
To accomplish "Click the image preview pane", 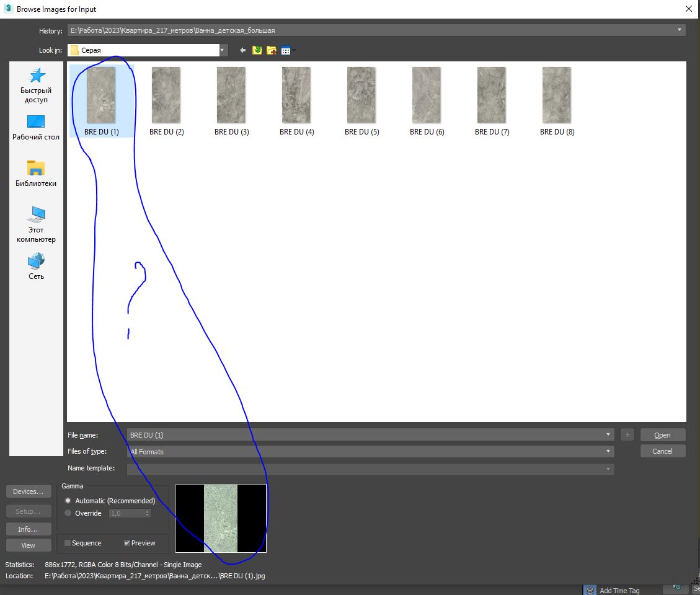I will 221,518.
